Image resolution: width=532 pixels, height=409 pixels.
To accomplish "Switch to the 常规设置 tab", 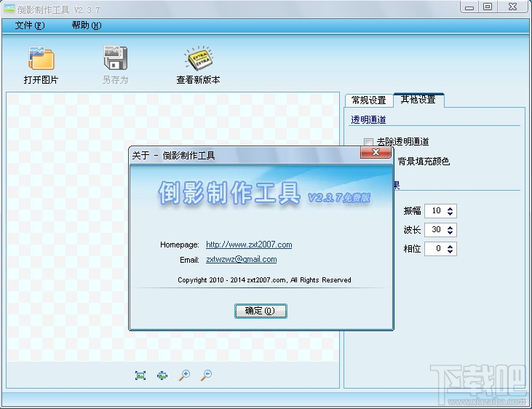I will click(369, 100).
